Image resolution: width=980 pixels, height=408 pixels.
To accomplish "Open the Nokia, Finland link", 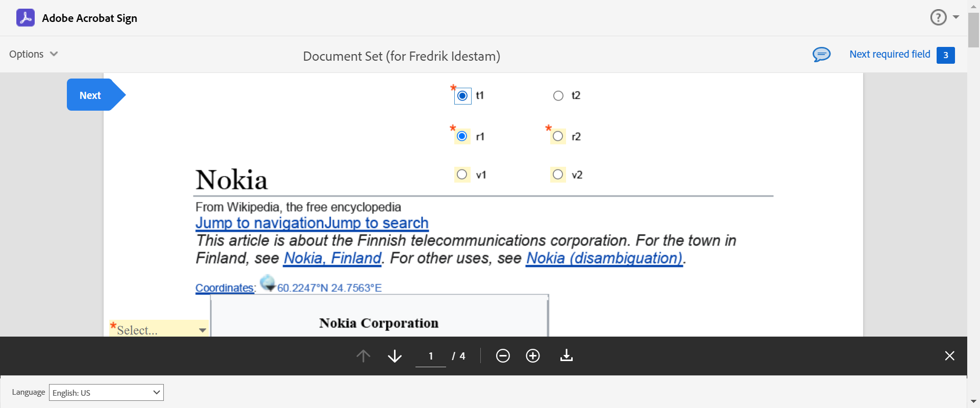I will [332, 259].
